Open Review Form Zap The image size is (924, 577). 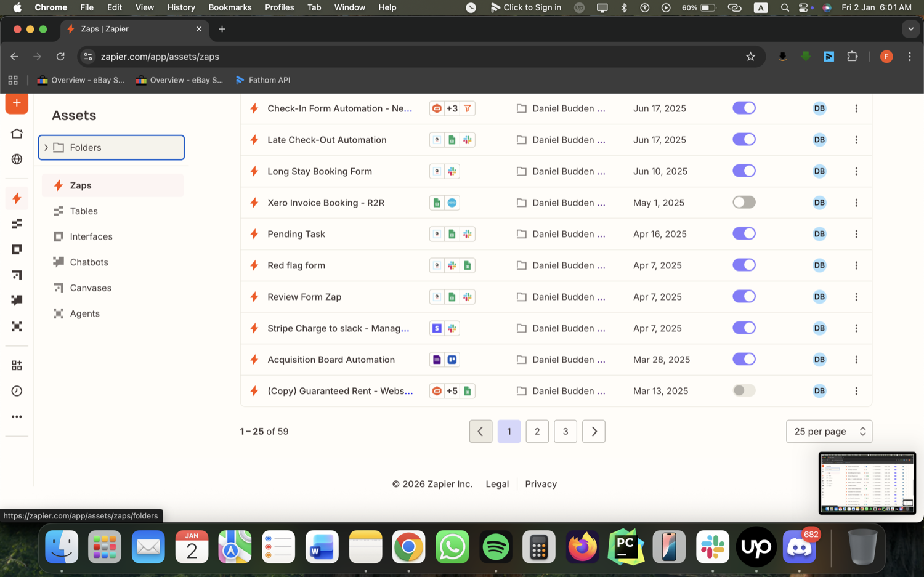[304, 297]
